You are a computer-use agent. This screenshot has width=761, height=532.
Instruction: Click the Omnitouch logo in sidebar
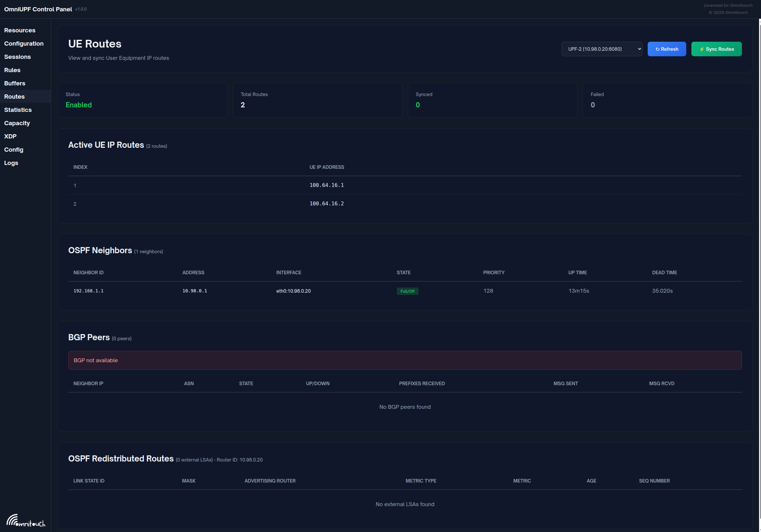point(26,520)
